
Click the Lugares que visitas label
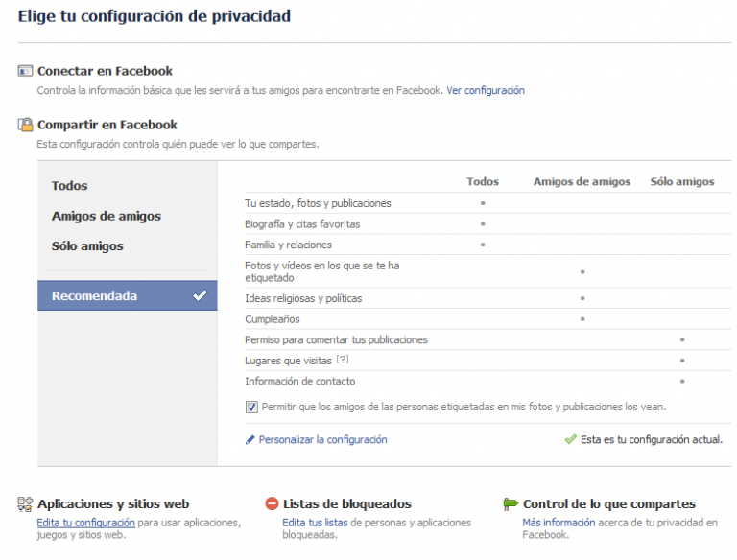[288, 361]
